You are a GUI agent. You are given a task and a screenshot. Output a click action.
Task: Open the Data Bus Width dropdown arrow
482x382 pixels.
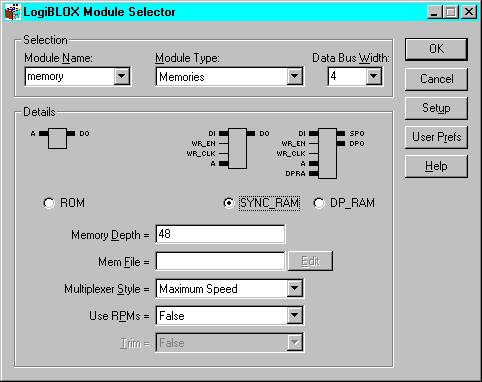pyautogui.click(x=374, y=76)
